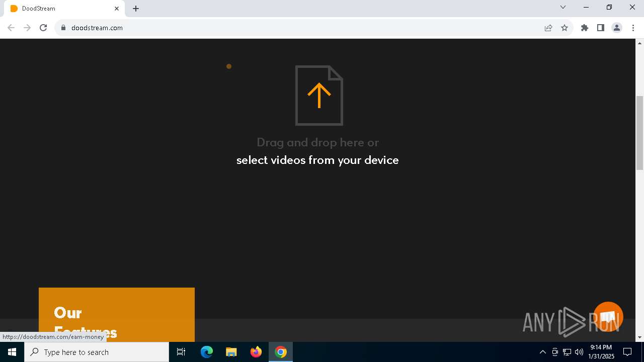Launch Firefox from taskbar
644x362 pixels.
[x=256, y=352]
